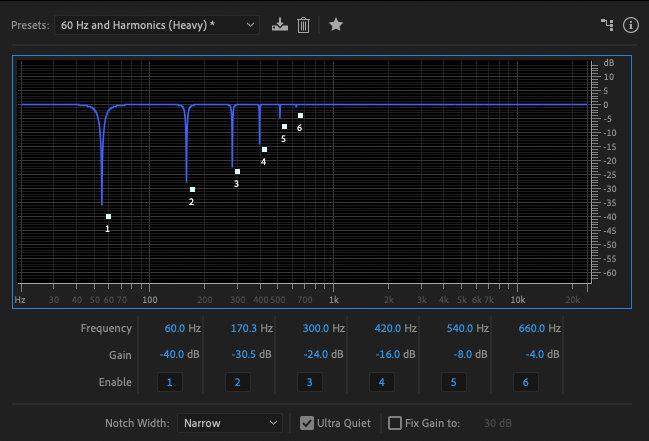
Task: Select notch control point 4 on graph
Action: [264, 149]
